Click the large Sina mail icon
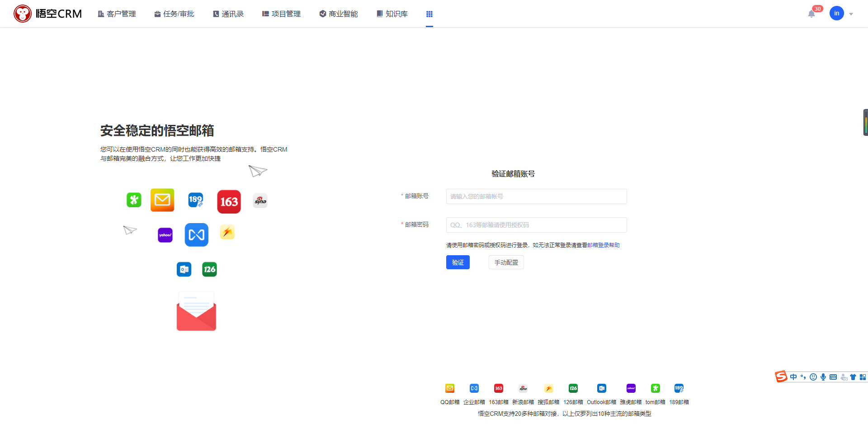The width and height of the screenshot is (868, 424). tap(260, 200)
